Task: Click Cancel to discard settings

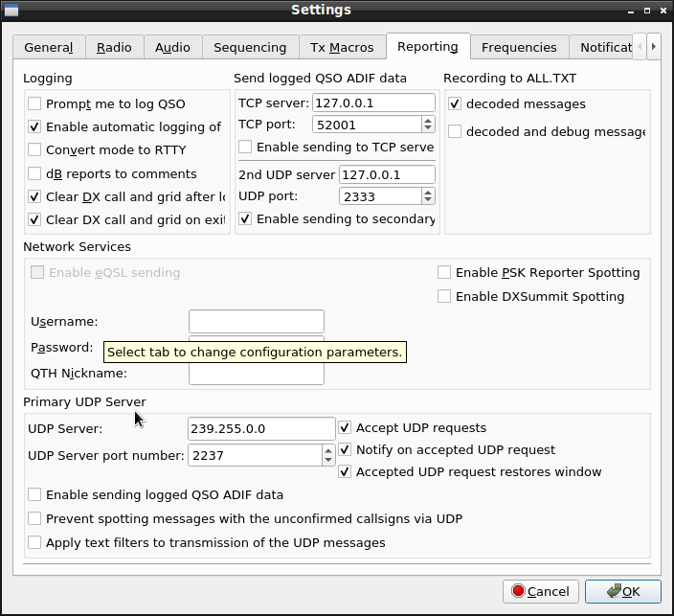Action: pyautogui.click(x=541, y=591)
